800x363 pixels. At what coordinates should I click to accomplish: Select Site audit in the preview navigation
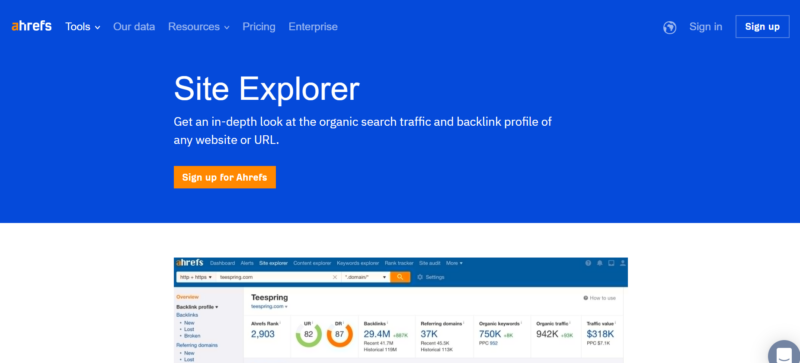(x=430, y=263)
